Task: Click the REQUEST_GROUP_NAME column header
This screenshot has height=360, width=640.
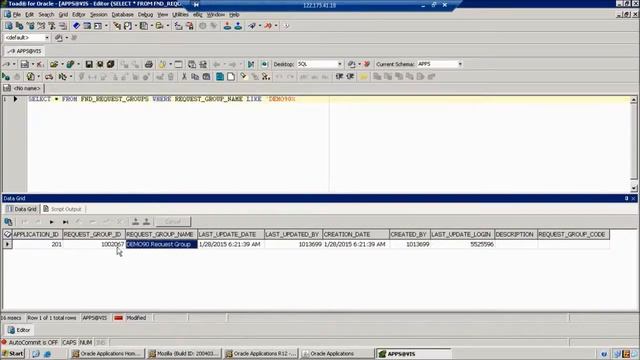Action: [x=161, y=234]
